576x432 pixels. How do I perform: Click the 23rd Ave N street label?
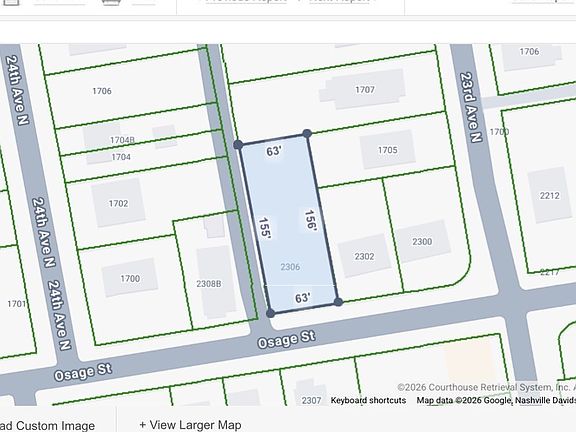471,107
